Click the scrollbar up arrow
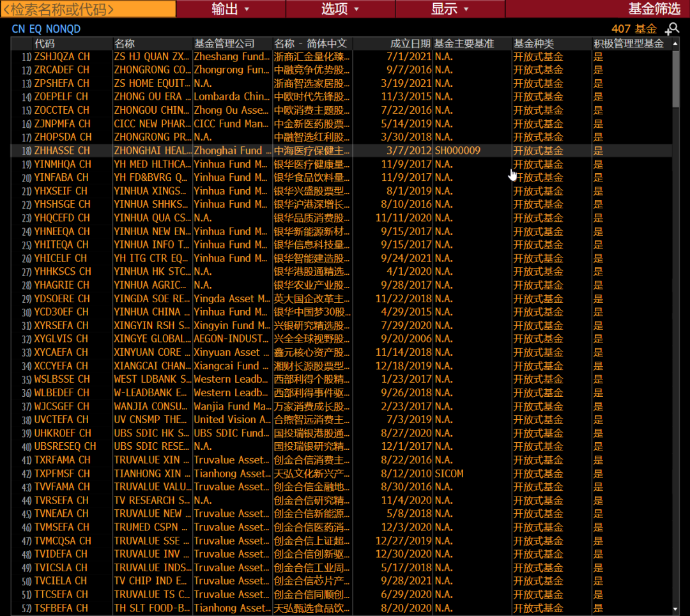The width and height of the screenshot is (690, 616). (676, 44)
